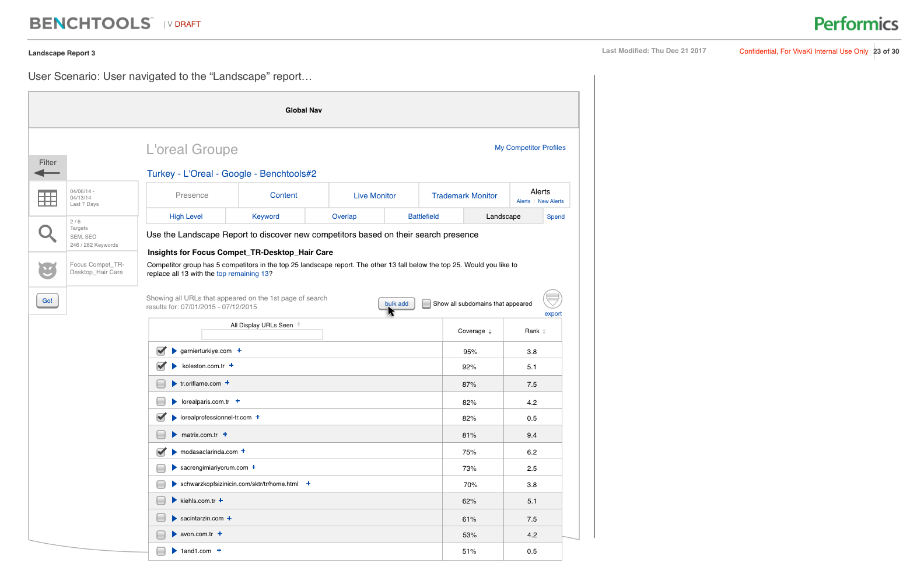The height and width of the screenshot is (570, 924).
Task: Switch to the Trademark Monitor tab
Action: point(464,195)
